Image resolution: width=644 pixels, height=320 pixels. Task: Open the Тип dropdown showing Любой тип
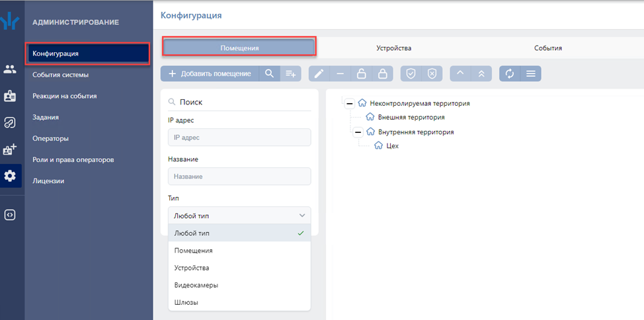(x=239, y=216)
